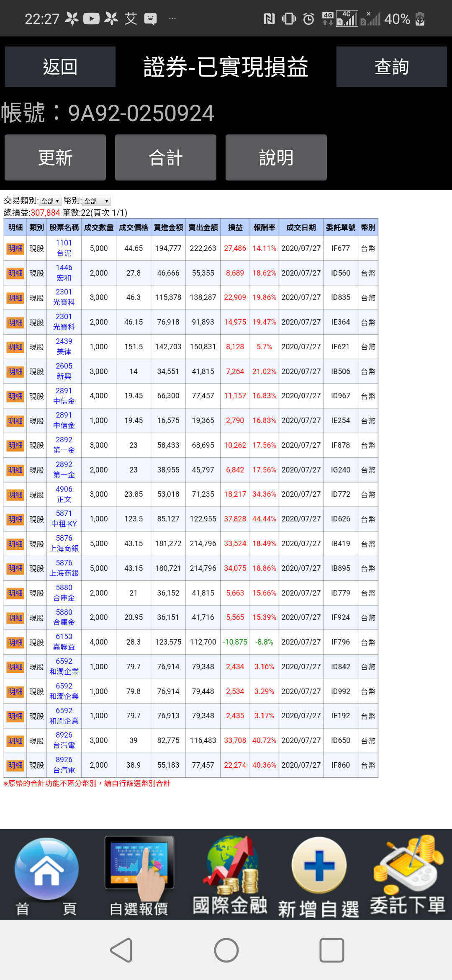Click the 損益 column header
This screenshot has width=452, height=980.
click(235, 227)
